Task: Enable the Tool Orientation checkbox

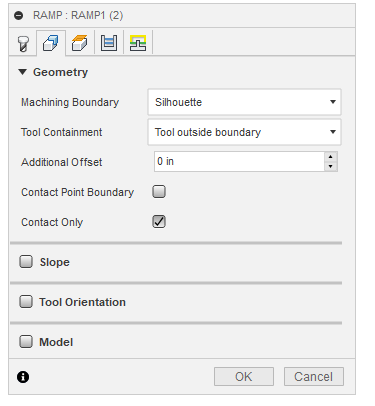Action: [x=26, y=302]
